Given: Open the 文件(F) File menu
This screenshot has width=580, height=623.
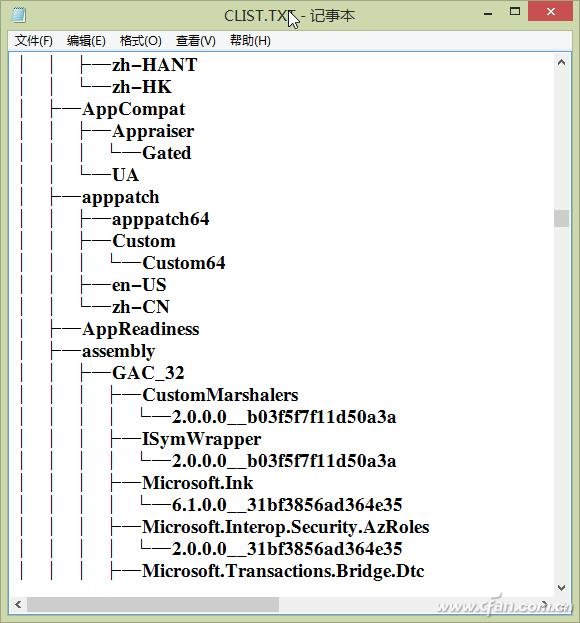Looking at the screenshot, I should coord(34,41).
